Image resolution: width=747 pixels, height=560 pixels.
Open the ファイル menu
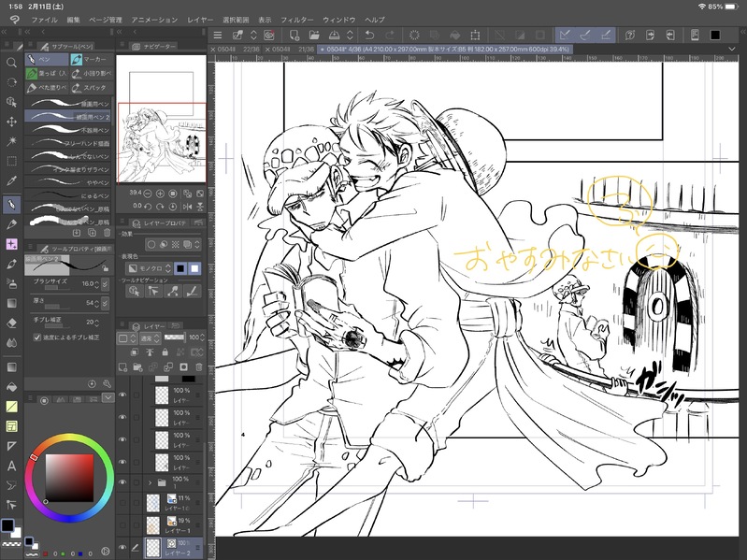[44, 20]
